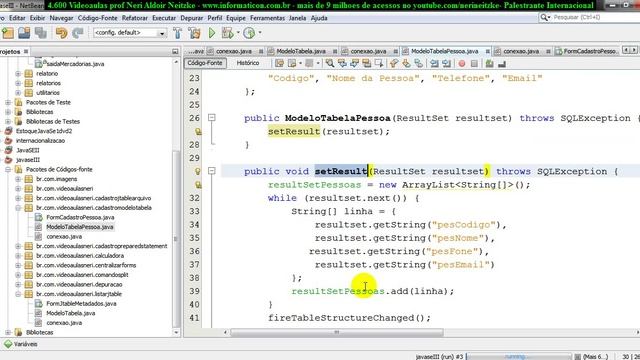Image resolution: width=640 pixels, height=360 pixels.
Task: Click the Open Project toolbar icon
Action: pyautogui.click(x=24, y=33)
